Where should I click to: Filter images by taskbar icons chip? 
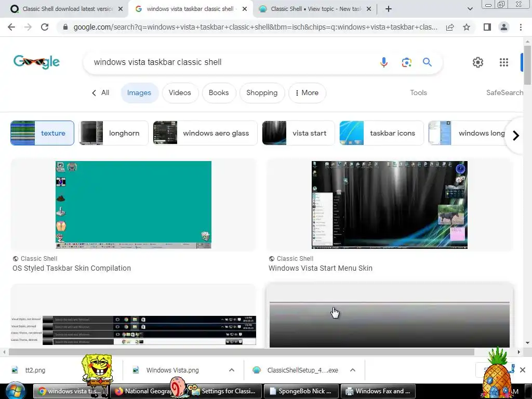coord(381,133)
